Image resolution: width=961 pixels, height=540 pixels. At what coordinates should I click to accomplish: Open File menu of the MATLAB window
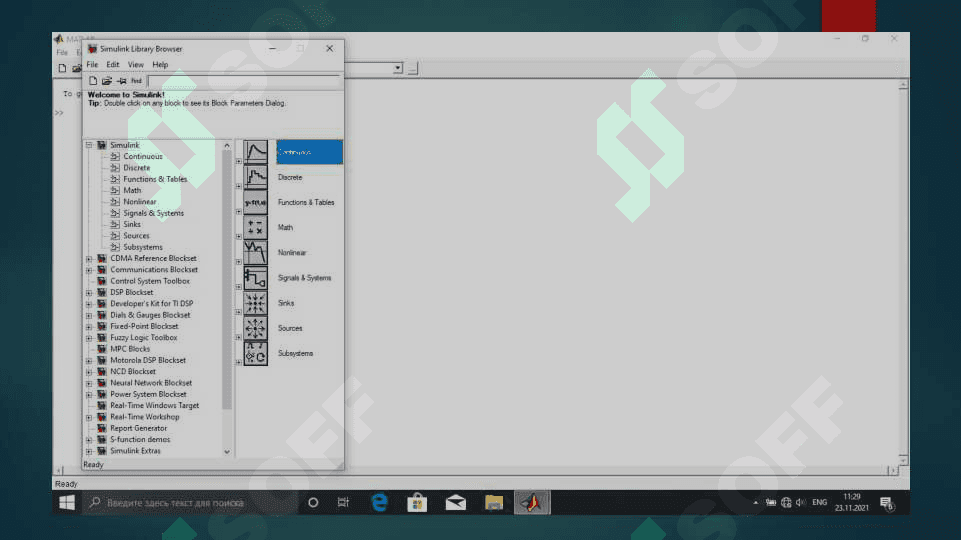tap(63, 53)
